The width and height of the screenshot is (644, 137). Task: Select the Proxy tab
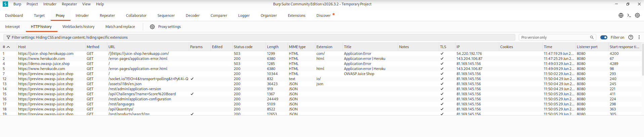pos(60,15)
